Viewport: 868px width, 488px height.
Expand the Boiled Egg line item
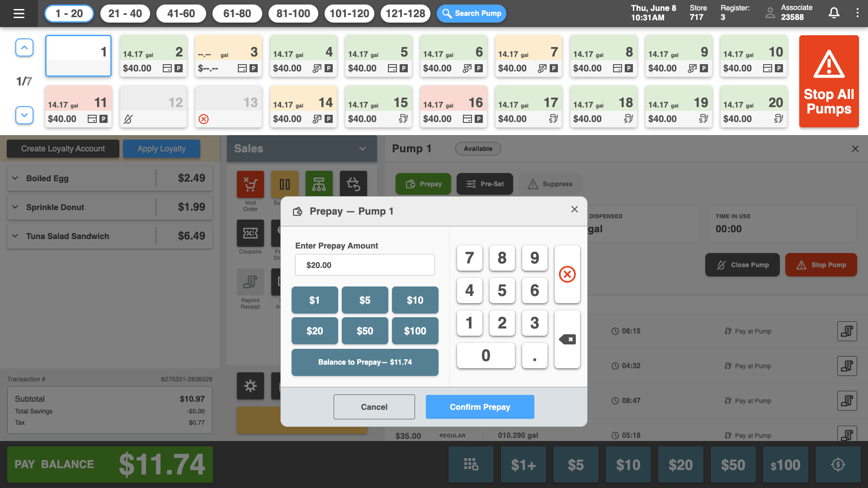pos(14,178)
